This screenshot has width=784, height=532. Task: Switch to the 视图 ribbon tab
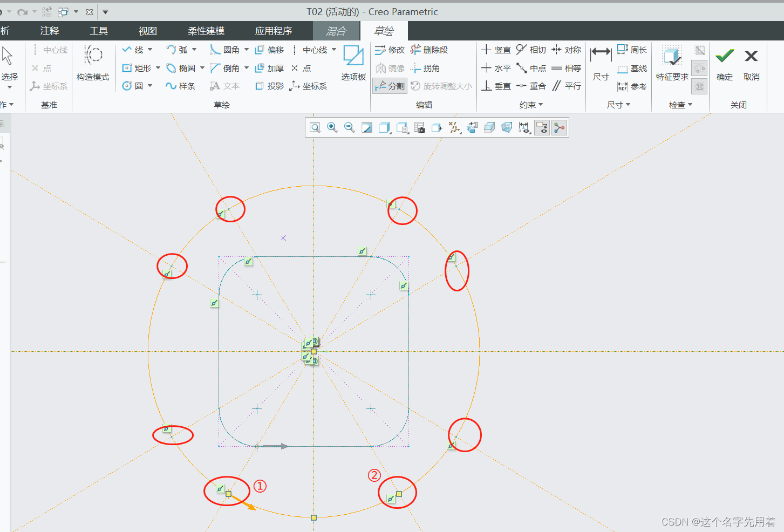[x=148, y=31]
